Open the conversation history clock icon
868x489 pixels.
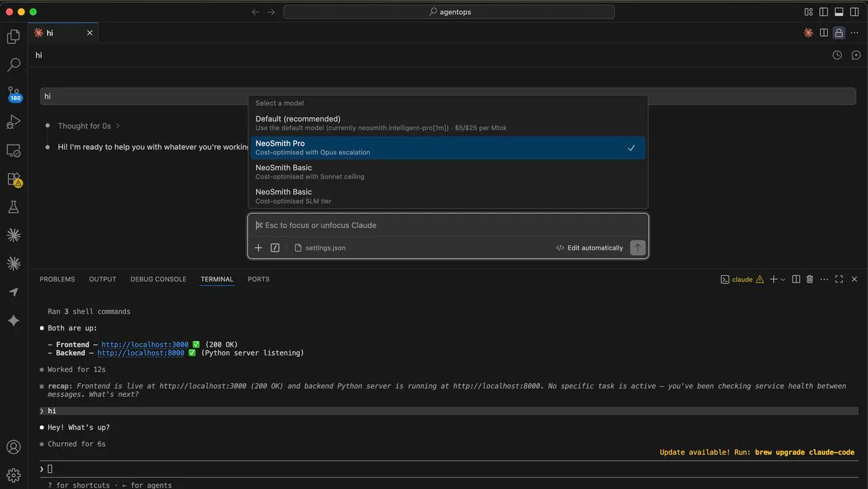click(x=837, y=55)
